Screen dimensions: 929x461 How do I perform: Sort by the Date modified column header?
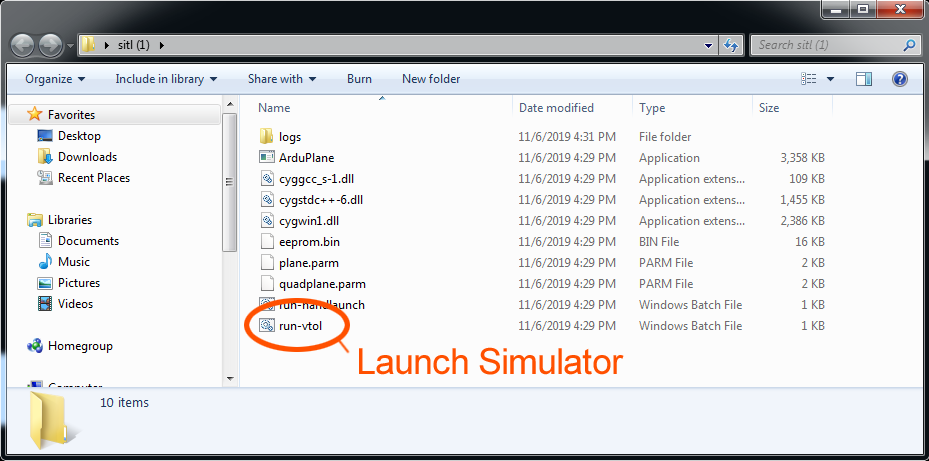point(556,108)
